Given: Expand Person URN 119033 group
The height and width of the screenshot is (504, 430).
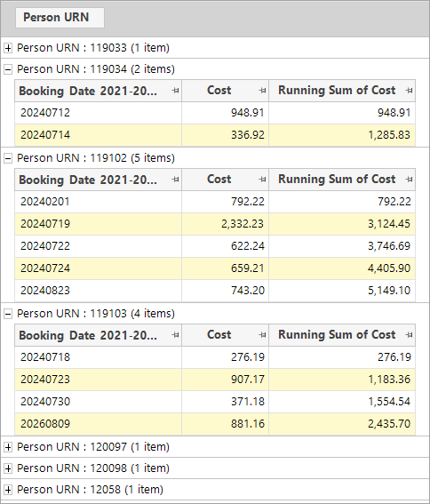Looking at the screenshot, I should click(8, 48).
